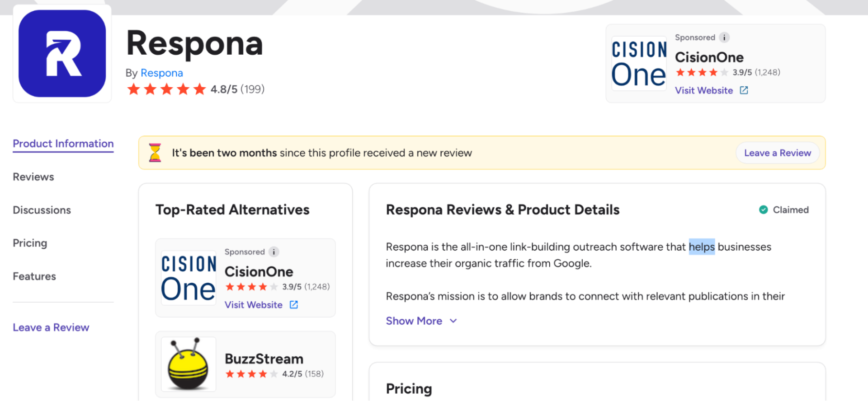Click the chevron next to Show More
The width and height of the screenshot is (868, 401).
coord(453,321)
